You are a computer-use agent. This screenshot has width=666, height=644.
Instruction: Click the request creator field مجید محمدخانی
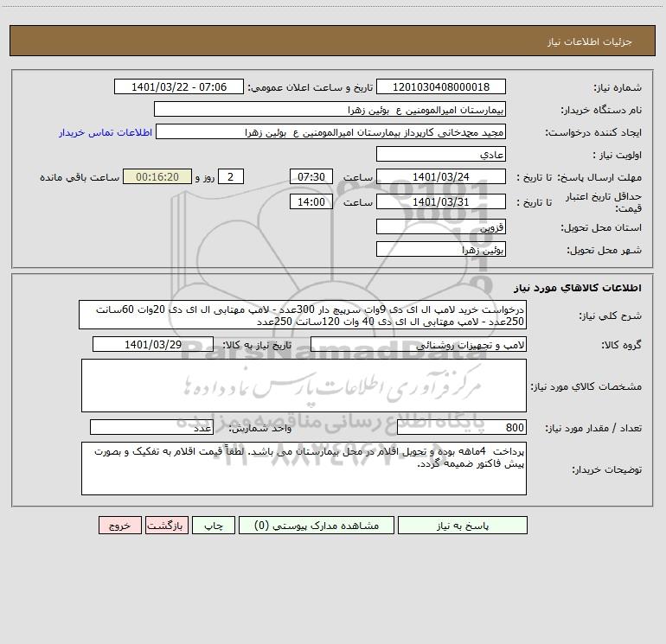(x=331, y=132)
